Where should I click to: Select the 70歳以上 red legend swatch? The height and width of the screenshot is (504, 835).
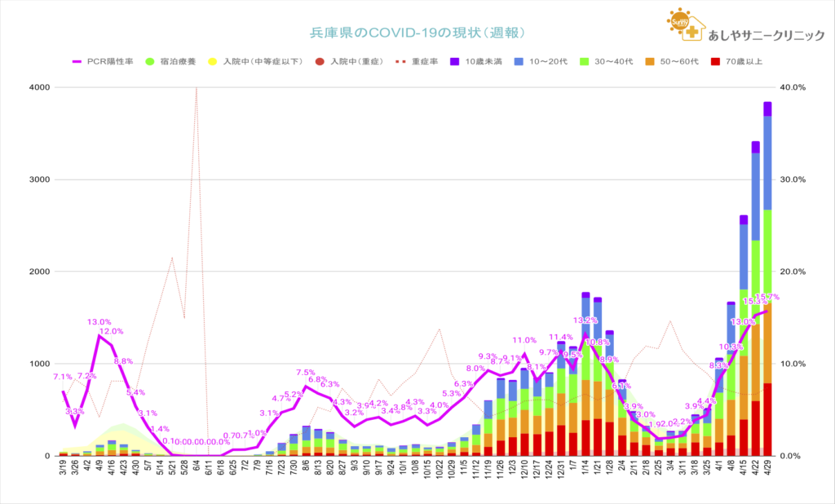coord(715,61)
